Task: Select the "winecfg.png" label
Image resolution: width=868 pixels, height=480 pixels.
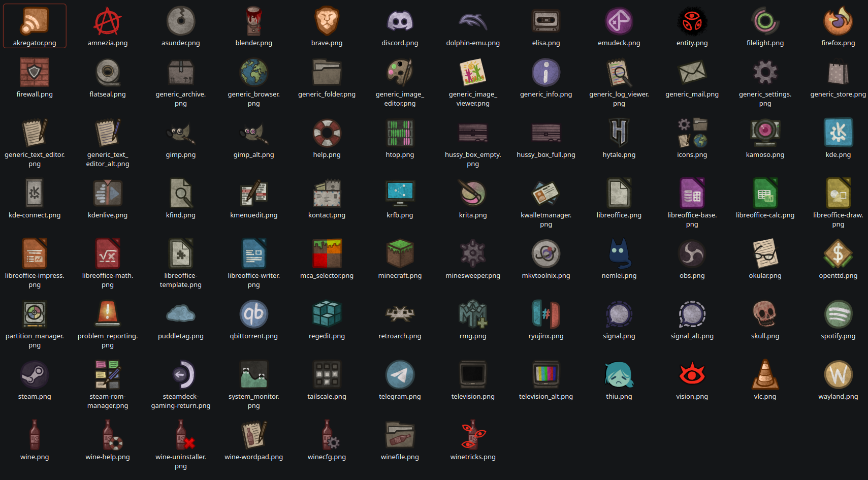Action: coord(327,457)
